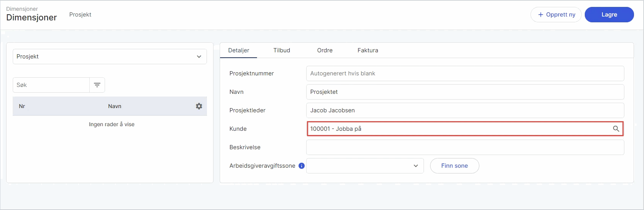Click the Finn sone button
Screen dimensions: 644x210
(454, 166)
